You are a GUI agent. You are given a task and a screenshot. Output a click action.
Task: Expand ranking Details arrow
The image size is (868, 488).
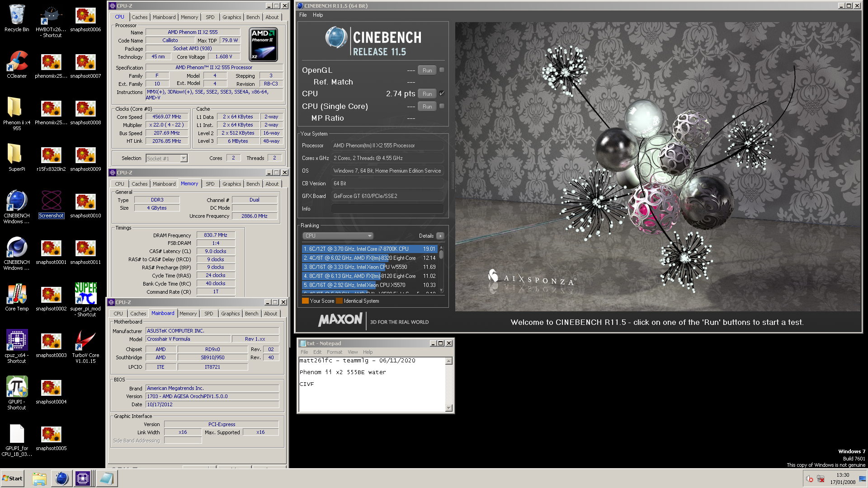point(440,236)
